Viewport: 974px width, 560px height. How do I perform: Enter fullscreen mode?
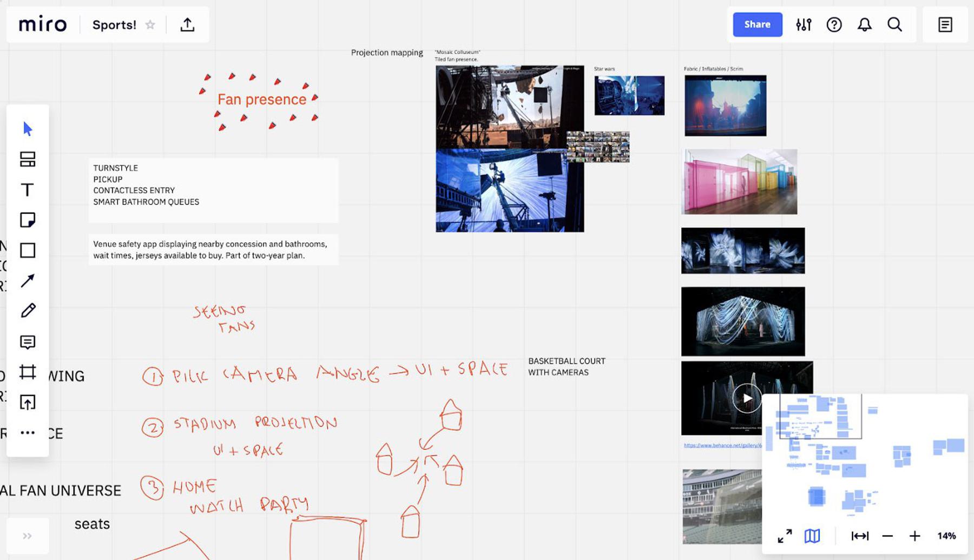tap(785, 536)
